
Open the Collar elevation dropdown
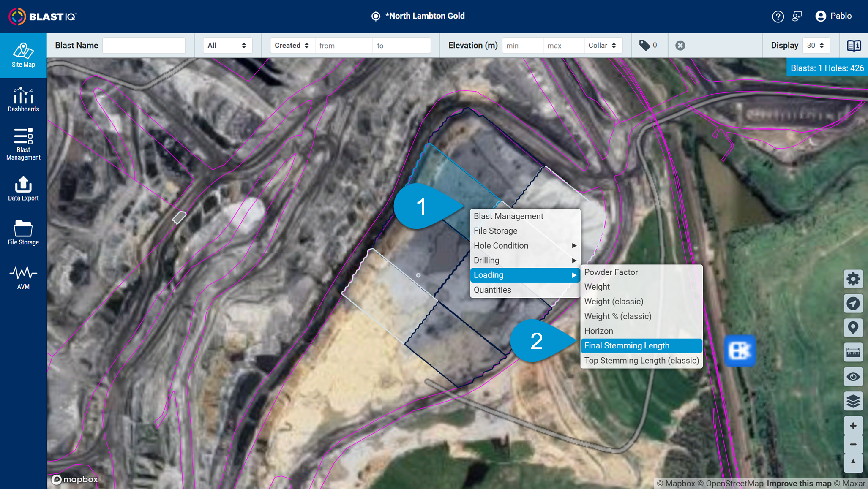pyautogui.click(x=602, y=46)
